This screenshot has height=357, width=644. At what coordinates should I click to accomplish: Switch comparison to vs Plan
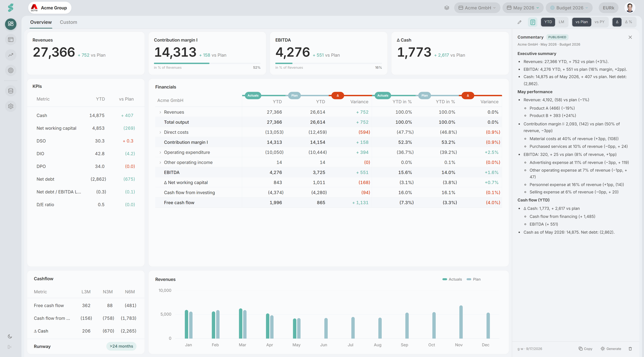[582, 22]
